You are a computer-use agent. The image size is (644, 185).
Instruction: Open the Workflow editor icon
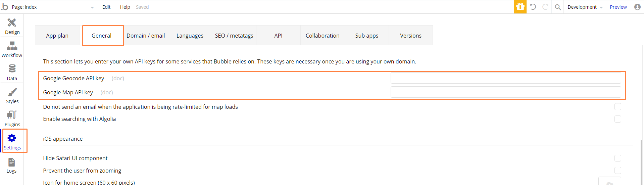[12, 49]
